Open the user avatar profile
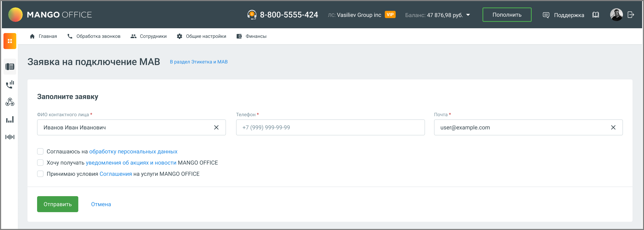Image resolution: width=644 pixels, height=230 pixels. [616, 15]
